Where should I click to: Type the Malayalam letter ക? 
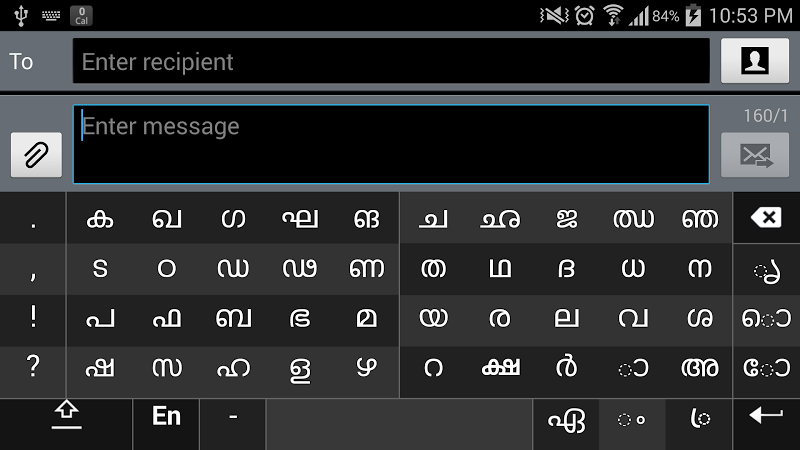[x=99, y=219]
